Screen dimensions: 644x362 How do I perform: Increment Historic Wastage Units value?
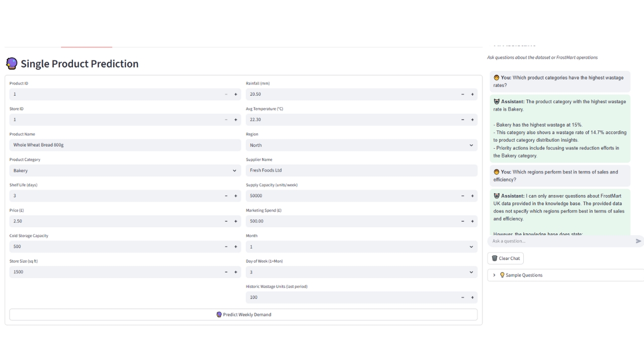[472, 298]
